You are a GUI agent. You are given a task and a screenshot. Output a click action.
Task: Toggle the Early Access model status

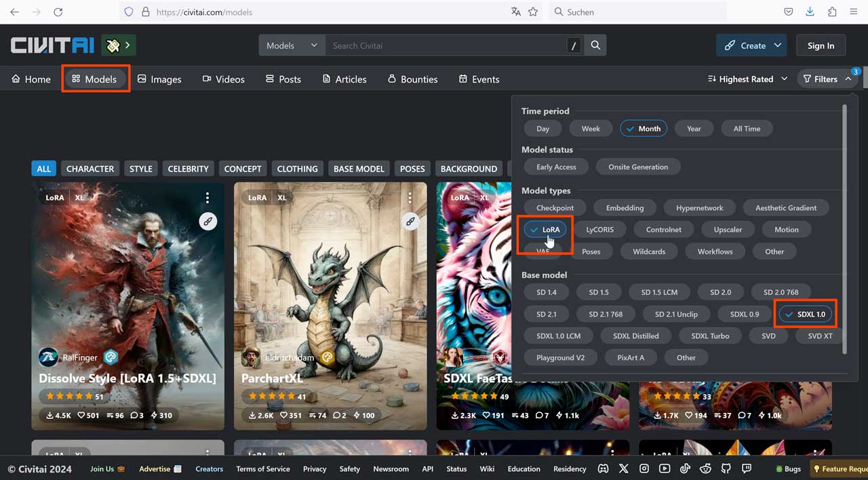556,167
